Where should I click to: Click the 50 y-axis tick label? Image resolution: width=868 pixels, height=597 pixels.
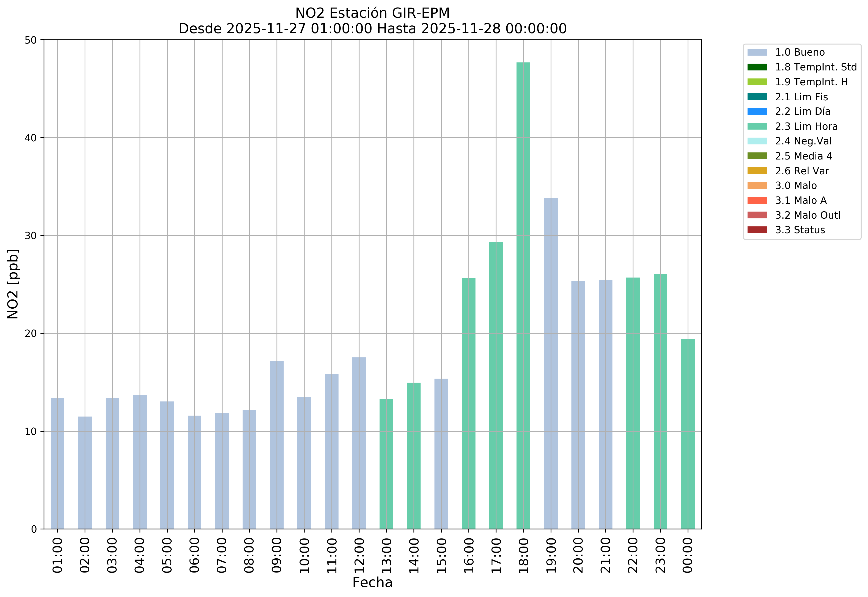[31, 40]
